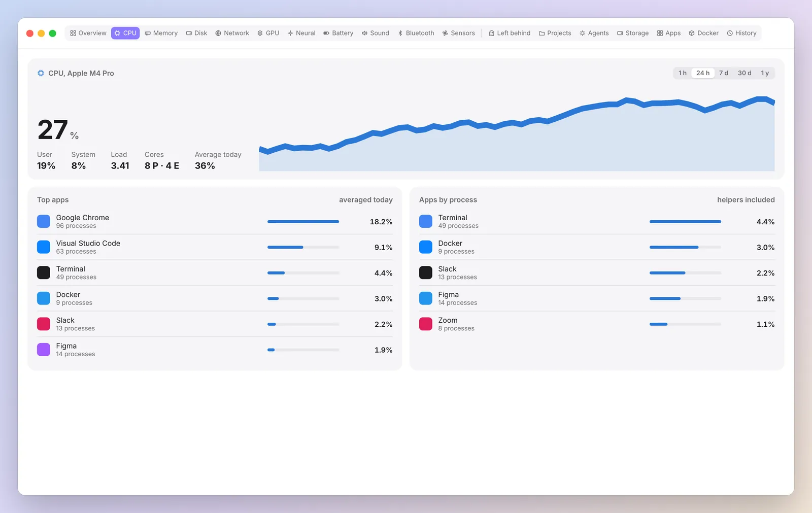Open the History tab
The height and width of the screenshot is (513, 812).
point(742,33)
